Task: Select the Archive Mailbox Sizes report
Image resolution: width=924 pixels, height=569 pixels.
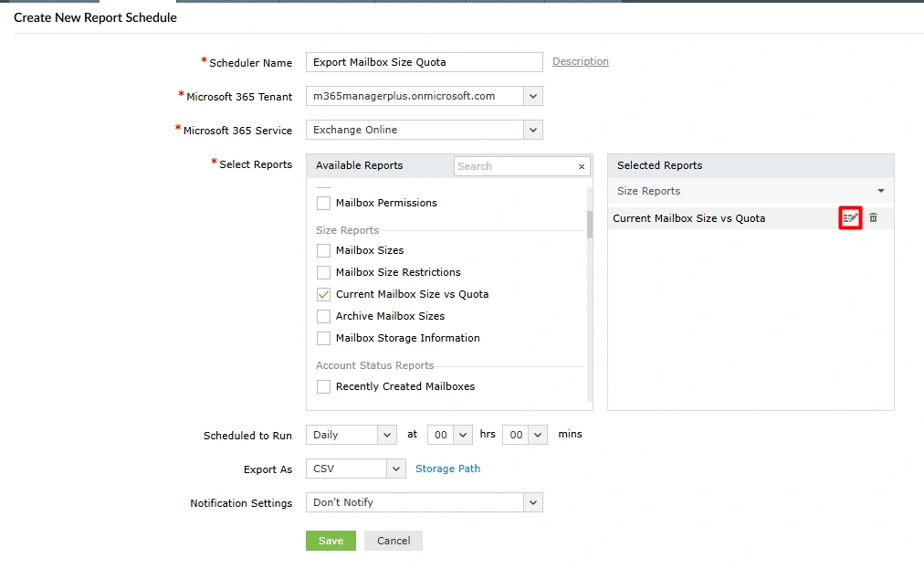Action: (x=323, y=316)
